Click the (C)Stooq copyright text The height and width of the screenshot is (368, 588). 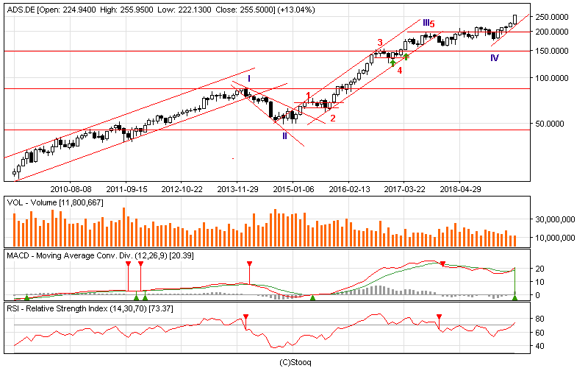click(295, 362)
